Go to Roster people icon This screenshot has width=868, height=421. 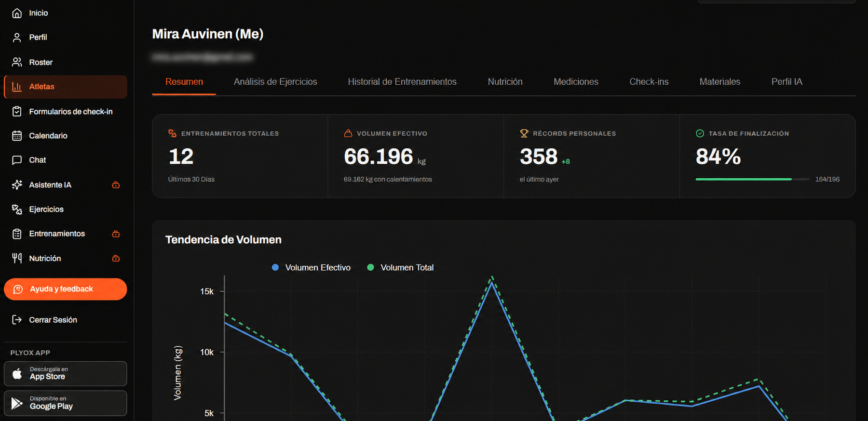point(17,62)
